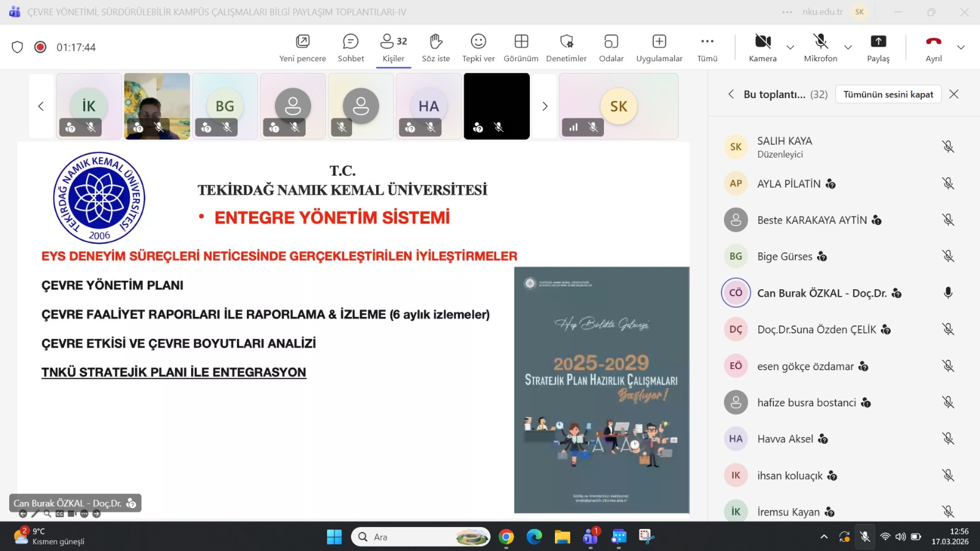980x551 pixels.
Task: Open Tepki ver reactions
Action: 478,48
